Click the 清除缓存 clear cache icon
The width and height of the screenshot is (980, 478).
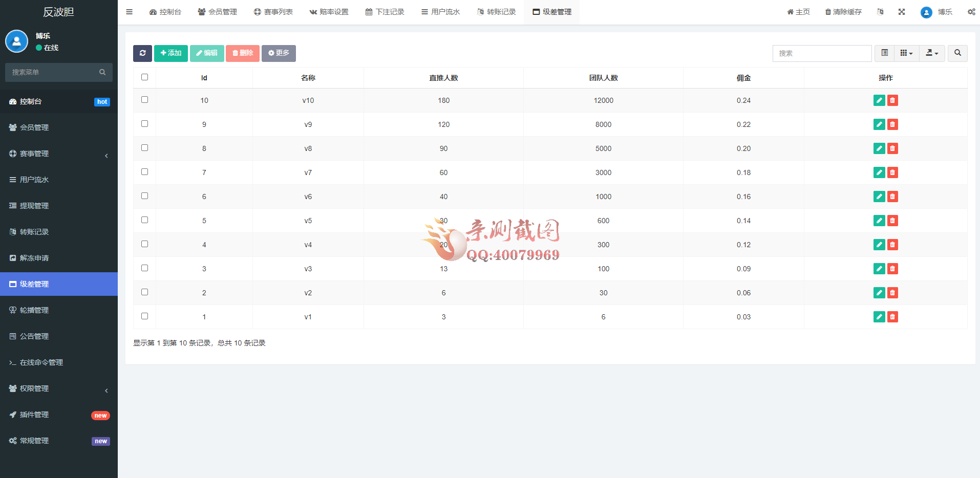pyautogui.click(x=843, y=11)
